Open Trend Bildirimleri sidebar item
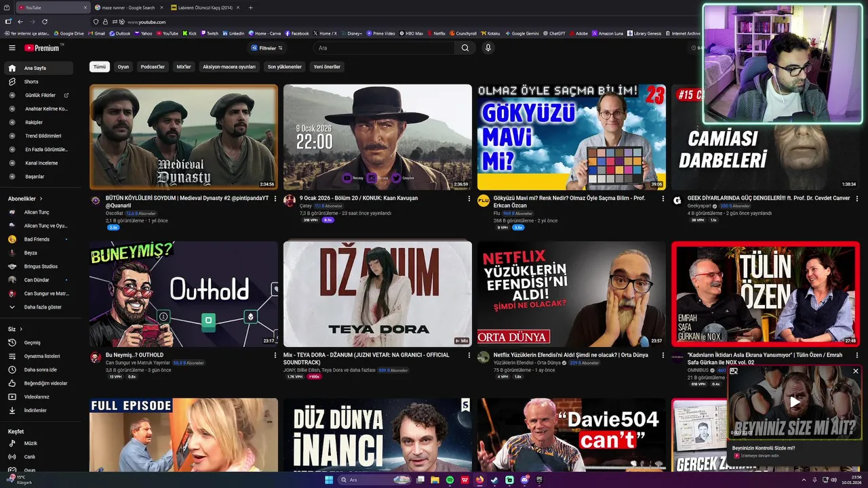This screenshot has height=488, width=868. pos(39,136)
